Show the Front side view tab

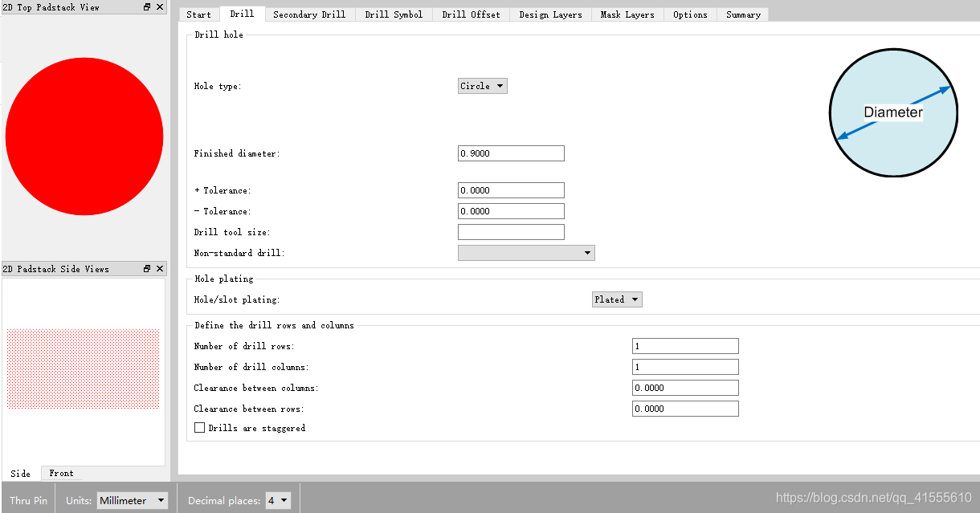coord(61,473)
